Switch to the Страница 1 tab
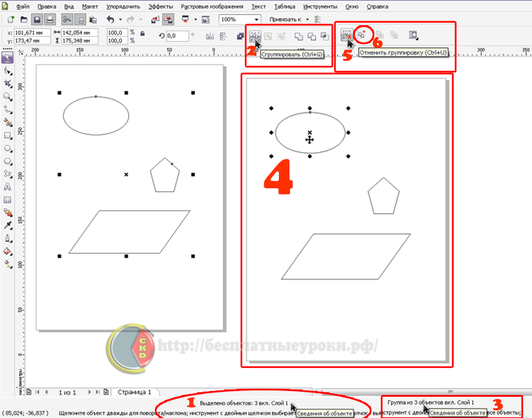Viewport: 532px width, 418px height. click(134, 392)
